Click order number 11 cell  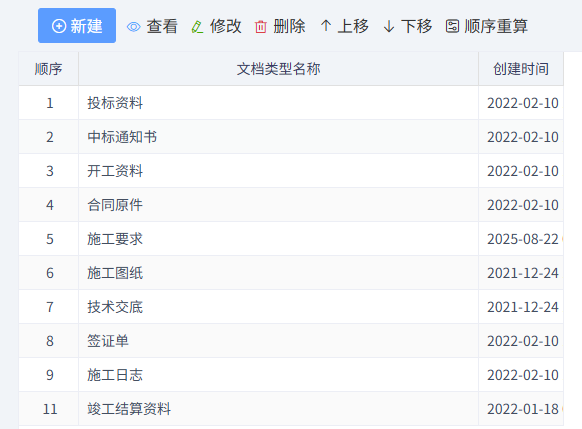pos(49,409)
